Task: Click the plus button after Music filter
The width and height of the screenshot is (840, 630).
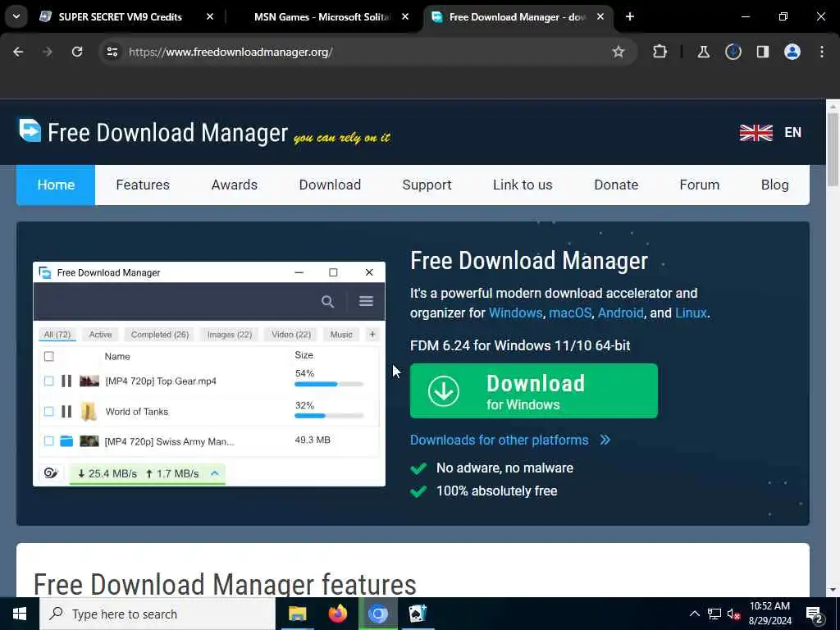Action: (372, 335)
